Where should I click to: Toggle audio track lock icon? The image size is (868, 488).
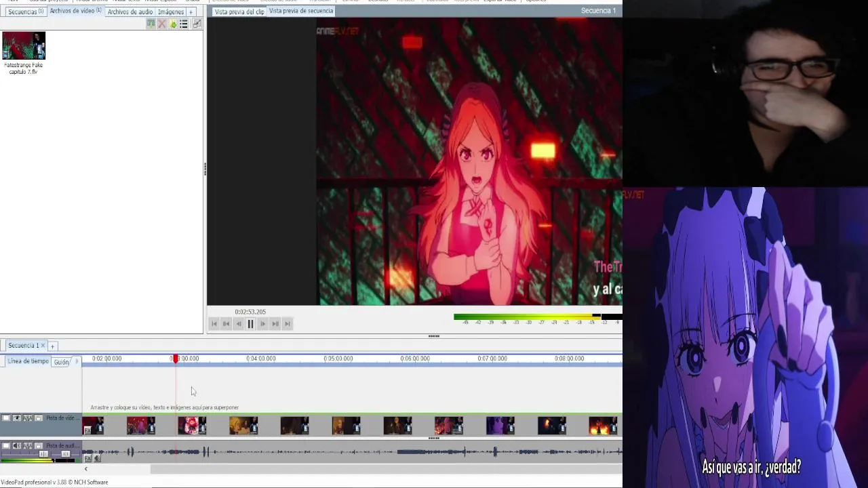coord(39,445)
